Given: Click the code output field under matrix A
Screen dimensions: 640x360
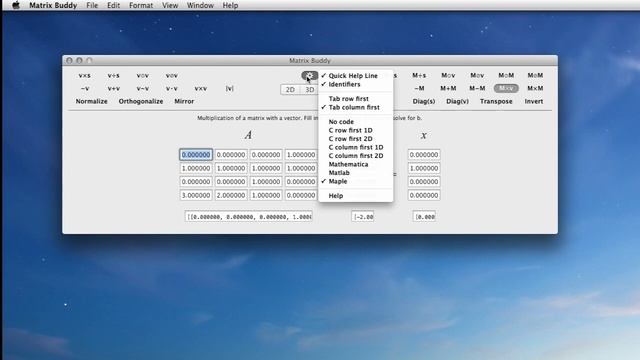Looking at the screenshot, I should point(249,217).
